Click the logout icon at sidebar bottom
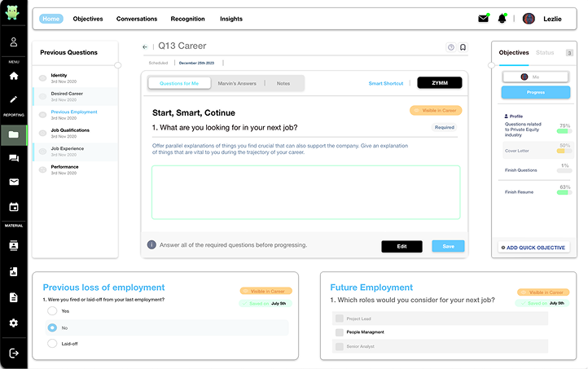The image size is (588, 369). (x=14, y=353)
